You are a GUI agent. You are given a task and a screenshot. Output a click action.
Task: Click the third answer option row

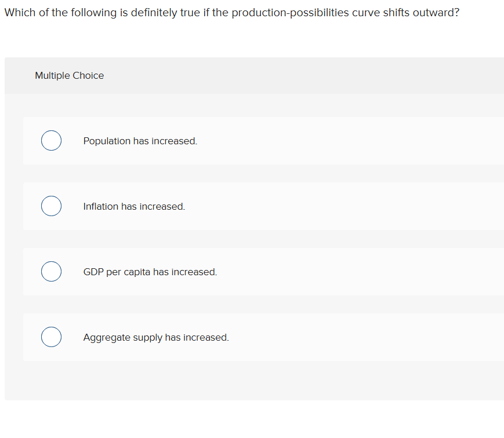263,272
